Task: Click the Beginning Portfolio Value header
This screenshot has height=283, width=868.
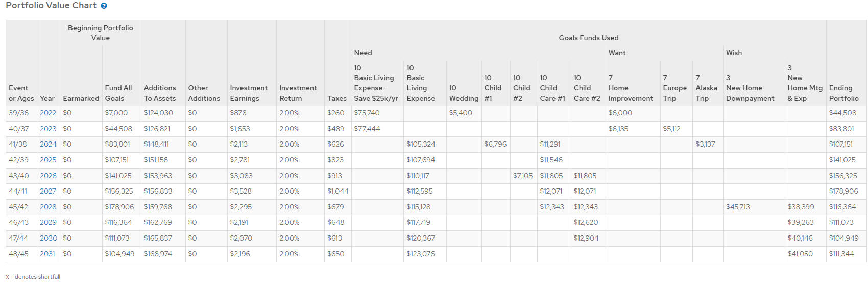Action: coord(100,33)
